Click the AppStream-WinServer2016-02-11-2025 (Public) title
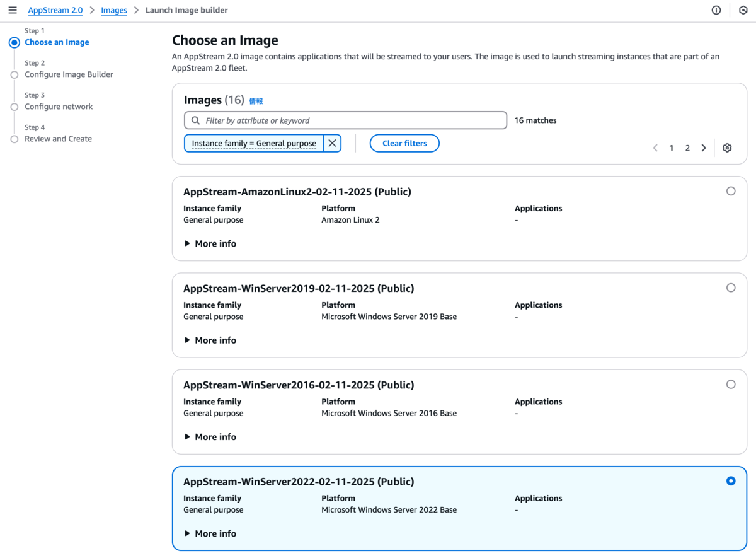 [x=299, y=385]
